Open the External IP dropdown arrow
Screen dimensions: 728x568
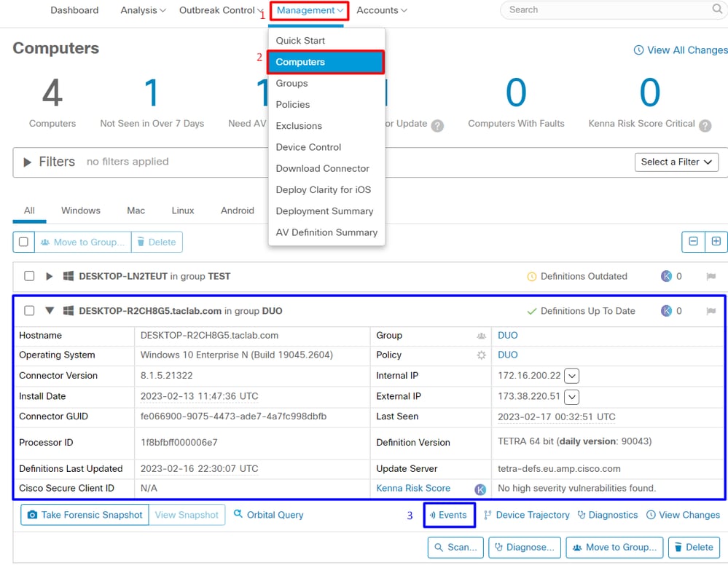click(571, 397)
